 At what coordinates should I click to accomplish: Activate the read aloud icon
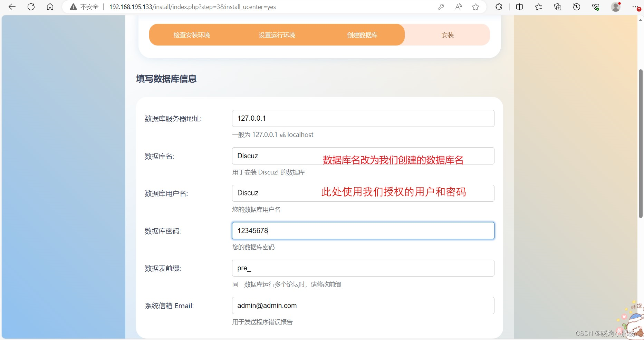click(x=459, y=7)
